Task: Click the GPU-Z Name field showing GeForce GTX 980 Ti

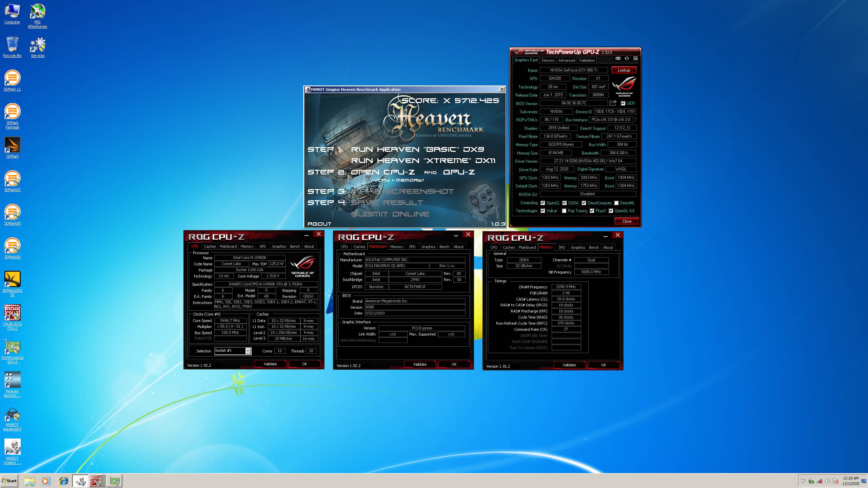Action: (x=574, y=70)
